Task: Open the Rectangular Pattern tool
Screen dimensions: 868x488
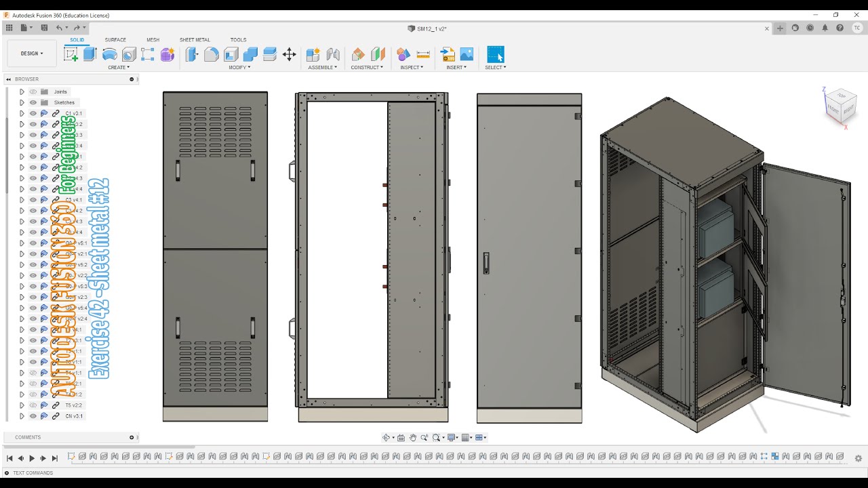Action: 148,54
